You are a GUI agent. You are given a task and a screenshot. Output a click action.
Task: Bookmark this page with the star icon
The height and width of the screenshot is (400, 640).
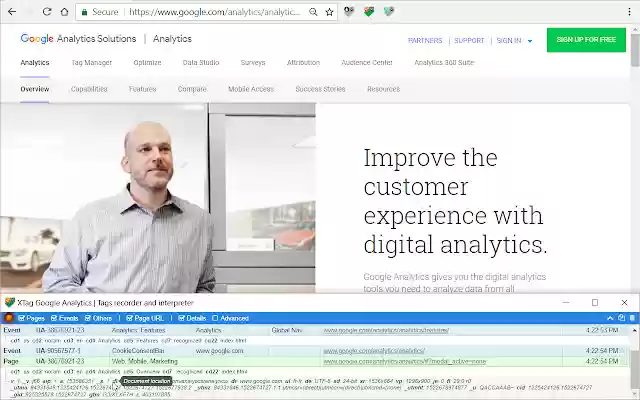329,12
